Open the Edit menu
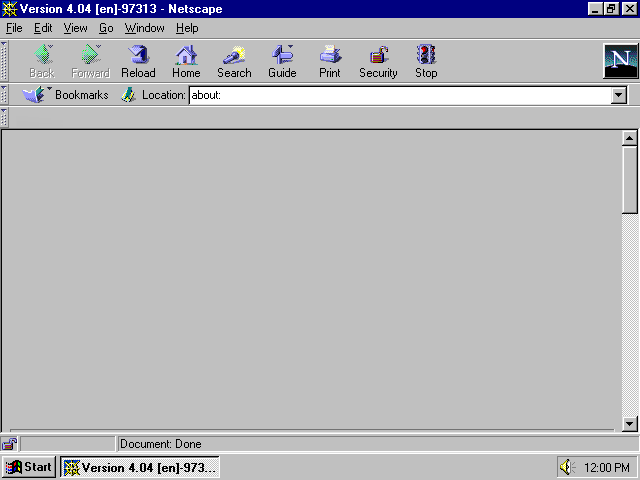 point(43,28)
